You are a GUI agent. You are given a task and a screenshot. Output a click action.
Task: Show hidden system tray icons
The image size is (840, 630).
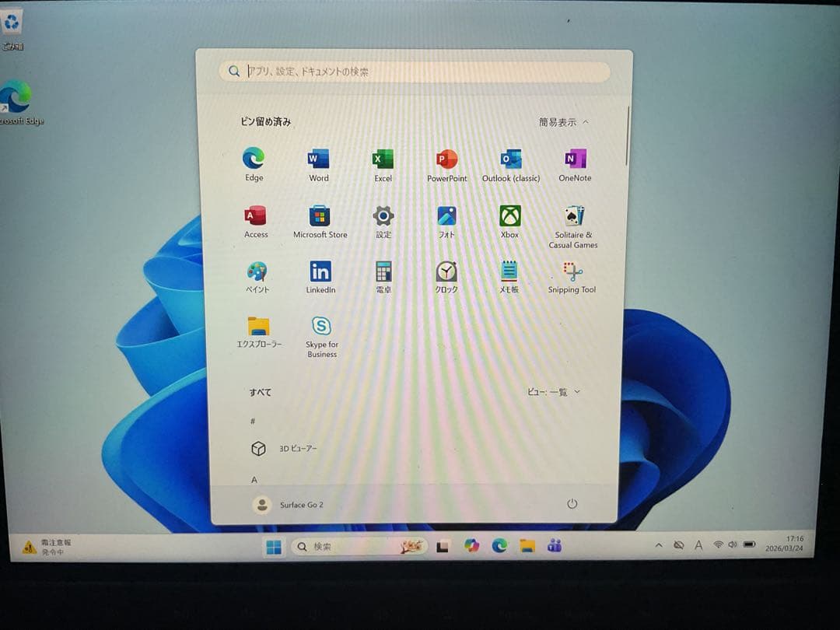tap(659, 545)
